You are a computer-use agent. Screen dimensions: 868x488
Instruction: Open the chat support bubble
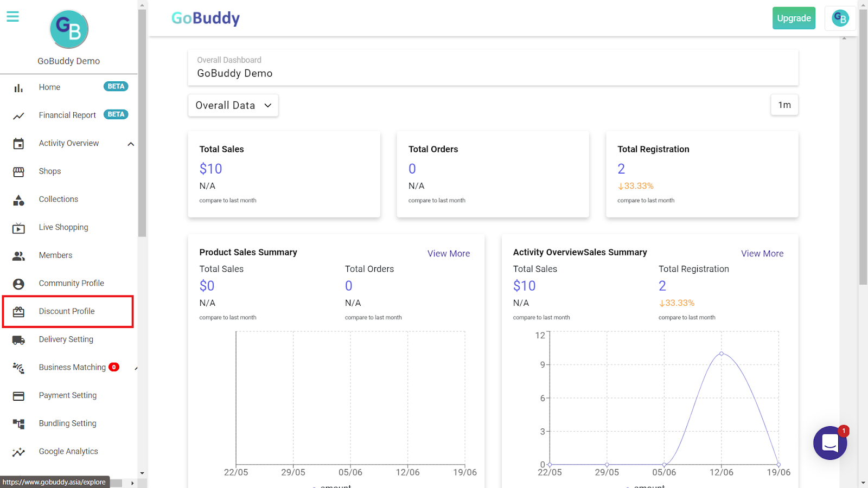pos(830,443)
